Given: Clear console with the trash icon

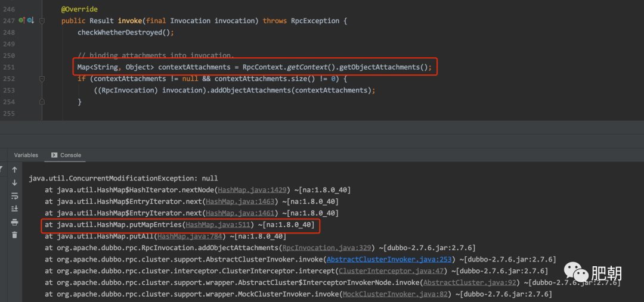Looking at the screenshot, I should click(x=15, y=235).
